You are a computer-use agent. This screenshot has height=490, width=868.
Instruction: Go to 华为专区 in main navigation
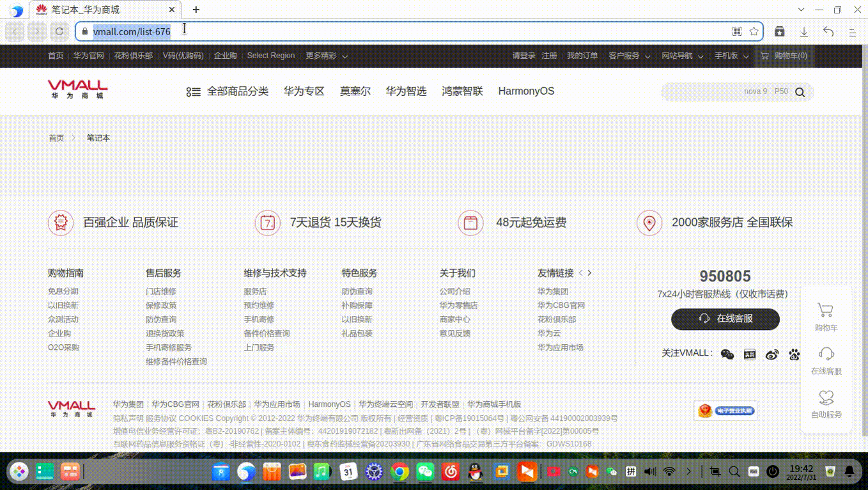(x=304, y=91)
